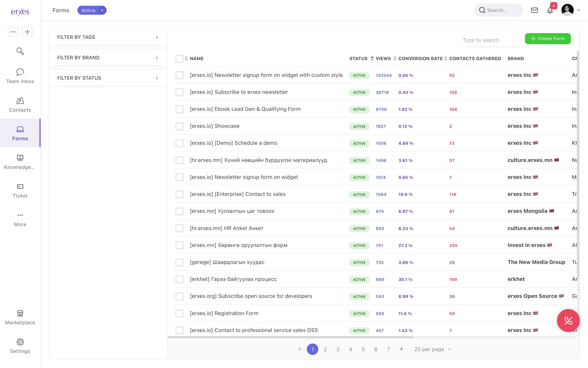Open the 20 per page dropdown
The height and width of the screenshot is (368, 588).
[432, 349]
